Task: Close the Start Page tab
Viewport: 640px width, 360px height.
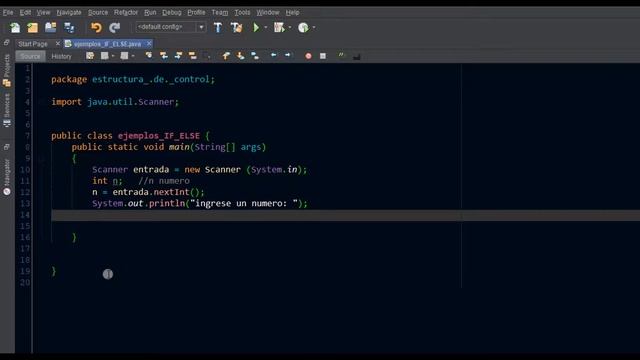Action: pos(58,43)
